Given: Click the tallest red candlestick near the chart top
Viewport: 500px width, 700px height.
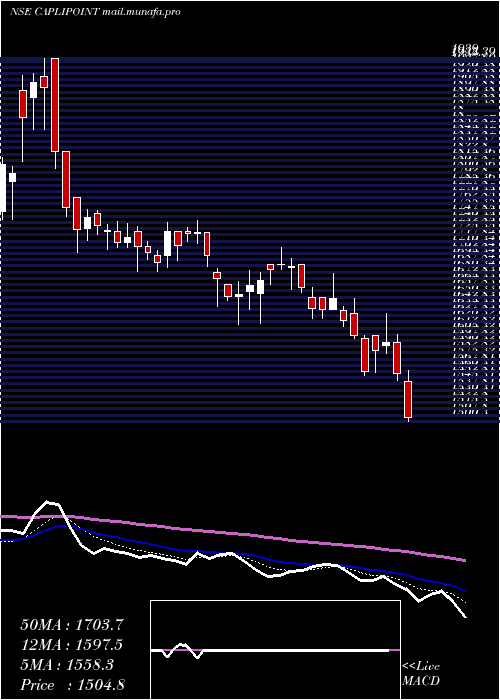Looking at the screenshot, I should [x=55, y=105].
